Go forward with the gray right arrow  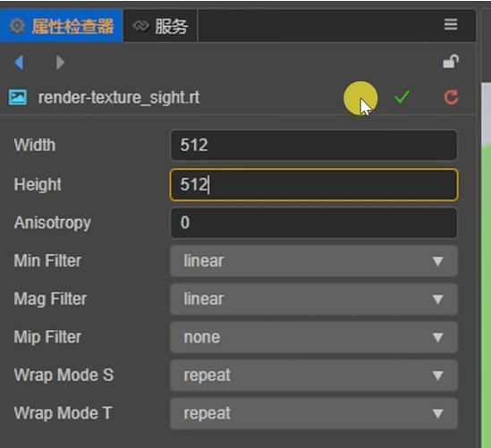60,63
